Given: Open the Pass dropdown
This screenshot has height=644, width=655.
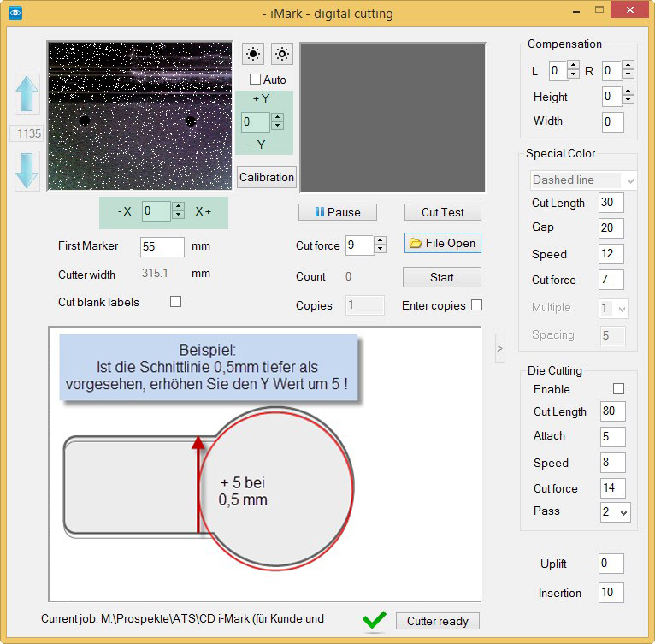Looking at the screenshot, I should (x=616, y=512).
